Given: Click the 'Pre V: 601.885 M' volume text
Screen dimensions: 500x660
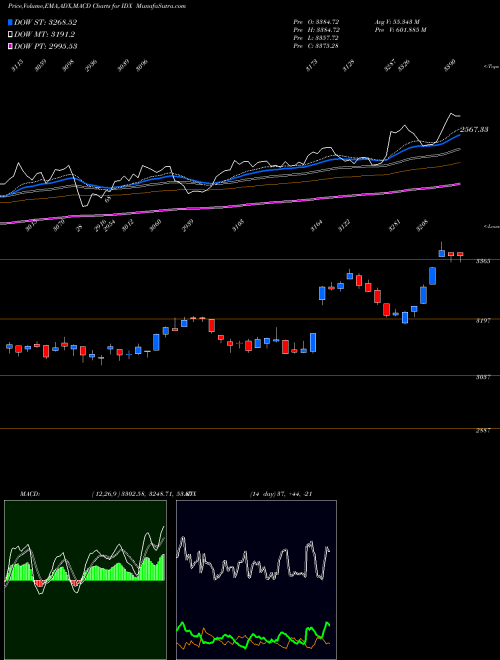Looking at the screenshot, I should click(401, 30).
